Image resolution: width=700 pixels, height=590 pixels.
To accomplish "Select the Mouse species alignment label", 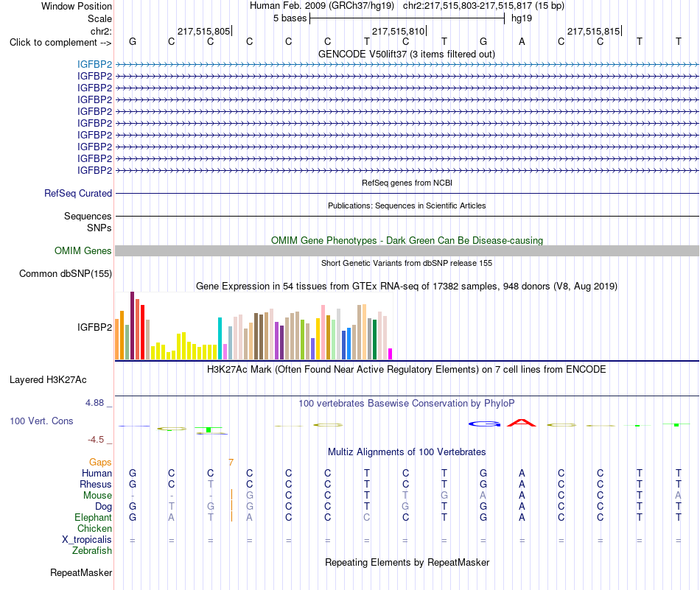I will click(97, 496).
